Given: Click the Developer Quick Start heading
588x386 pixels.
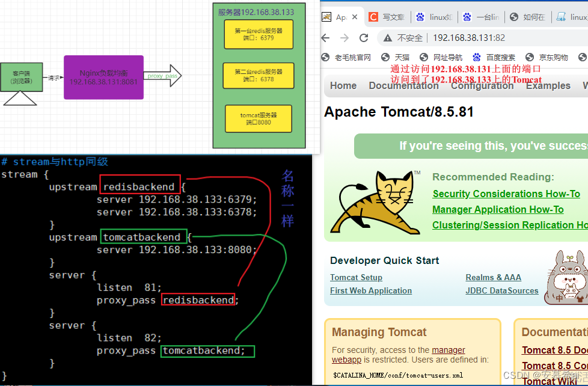Looking at the screenshot, I should click(x=384, y=261).
